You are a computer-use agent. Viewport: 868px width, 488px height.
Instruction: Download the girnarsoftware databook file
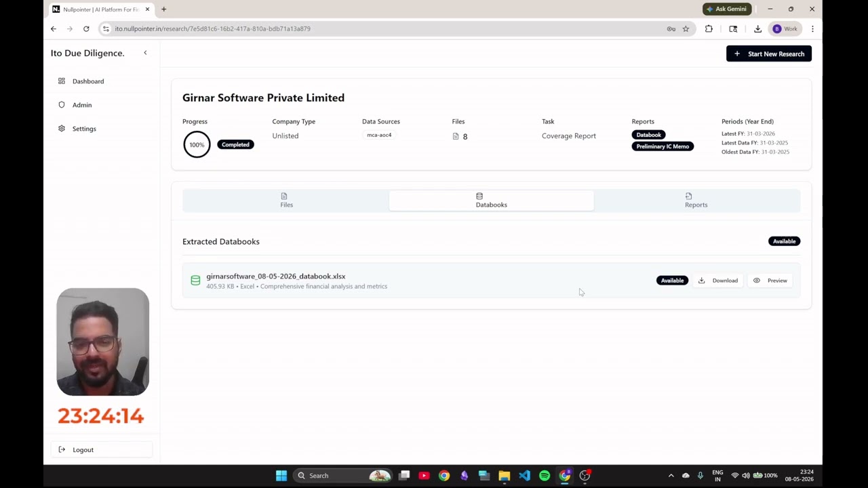pyautogui.click(x=718, y=281)
